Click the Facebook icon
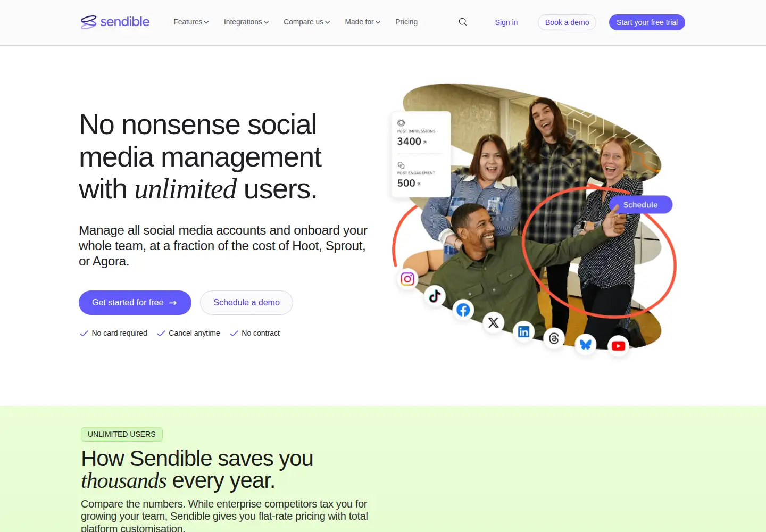Viewport: 766px width, 532px height. (463, 310)
